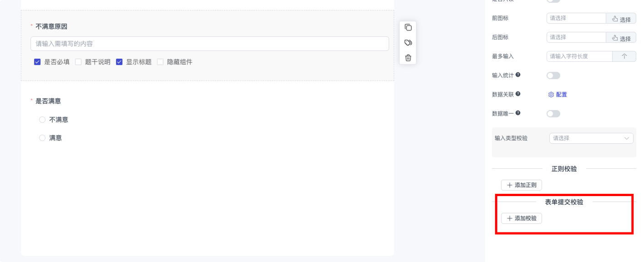Viewport: 644px width, 262px height.
Task: Click the help icon next to 数据唯一
Action: point(518,113)
